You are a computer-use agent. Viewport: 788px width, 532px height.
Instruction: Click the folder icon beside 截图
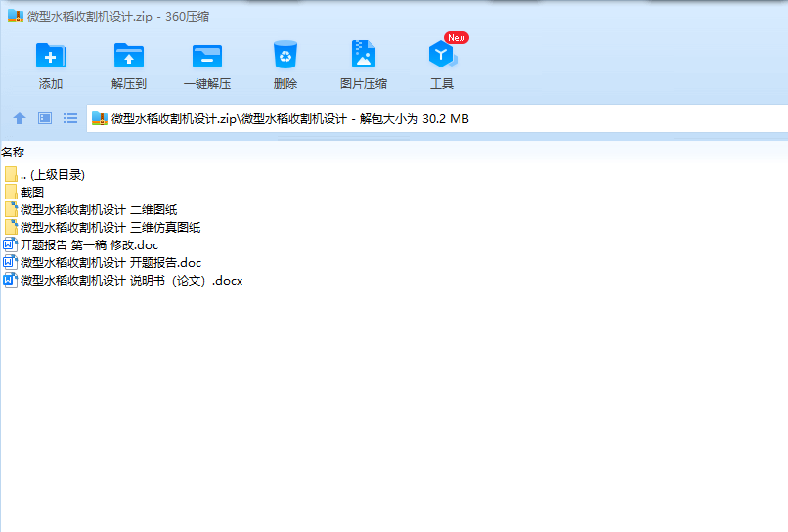click(11, 192)
